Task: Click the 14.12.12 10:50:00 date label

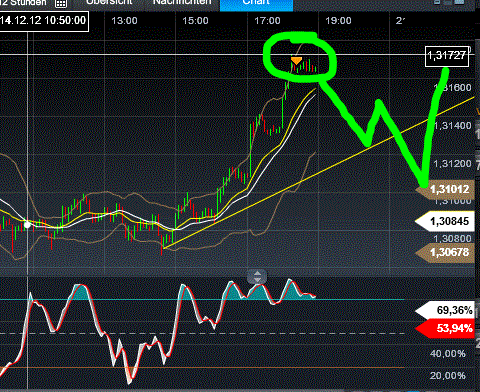Action: pos(44,21)
